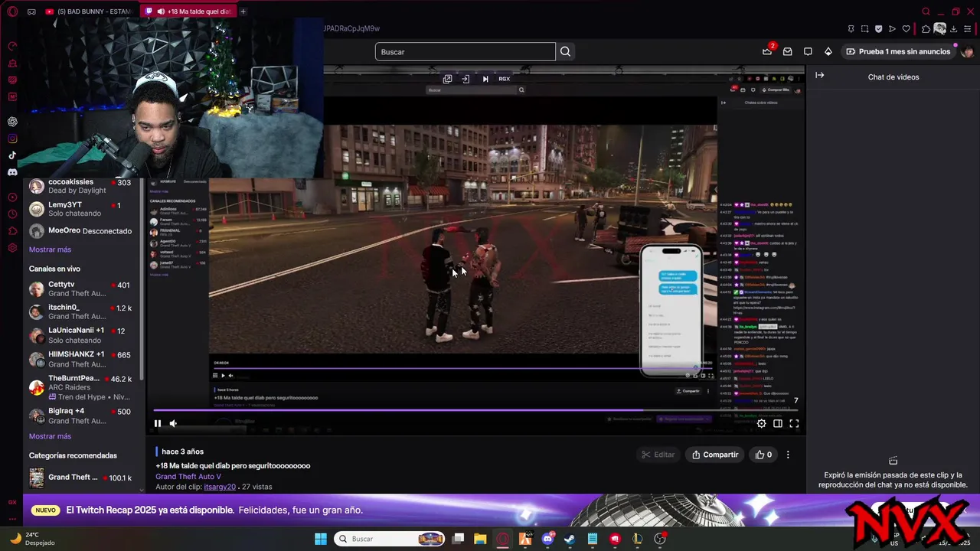This screenshot has width=980, height=551.
Task: Click the Twitch Buscar search field
Action: coord(465,51)
